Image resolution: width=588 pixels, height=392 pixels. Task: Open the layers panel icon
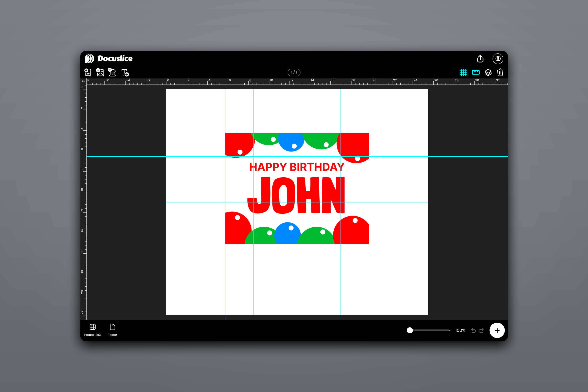(488, 73)
